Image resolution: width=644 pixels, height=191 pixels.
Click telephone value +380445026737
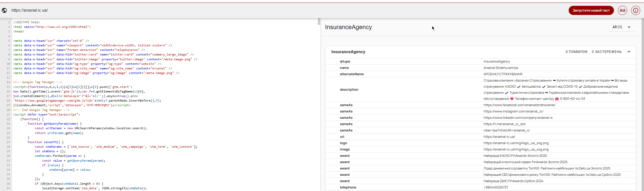coord(496,187)
